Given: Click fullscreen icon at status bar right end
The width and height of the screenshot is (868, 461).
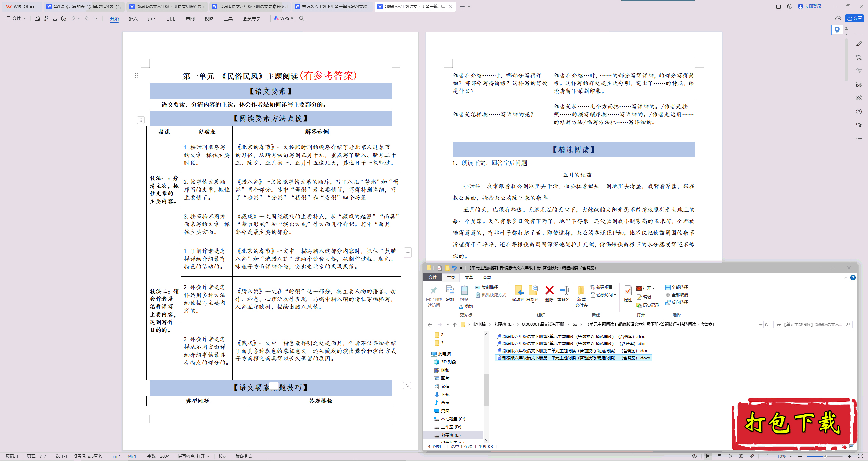Looking at the screenshot, I should (861, 456).
